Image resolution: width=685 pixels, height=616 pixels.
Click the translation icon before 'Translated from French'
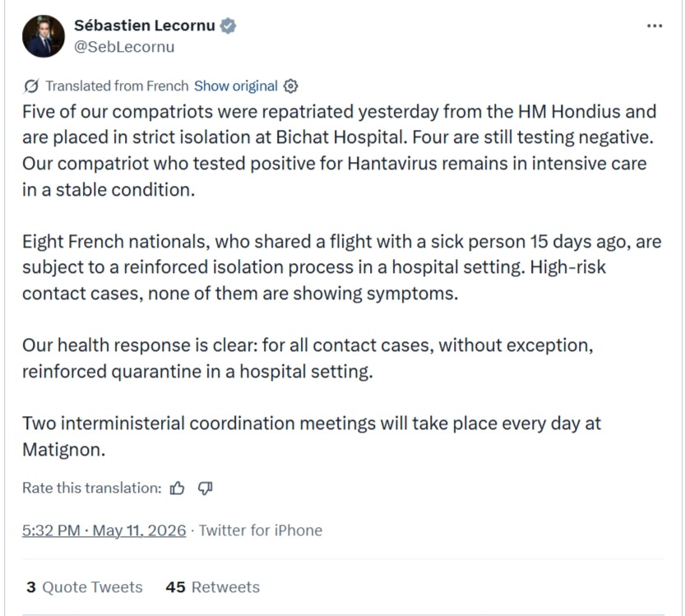tap(31, 86)
